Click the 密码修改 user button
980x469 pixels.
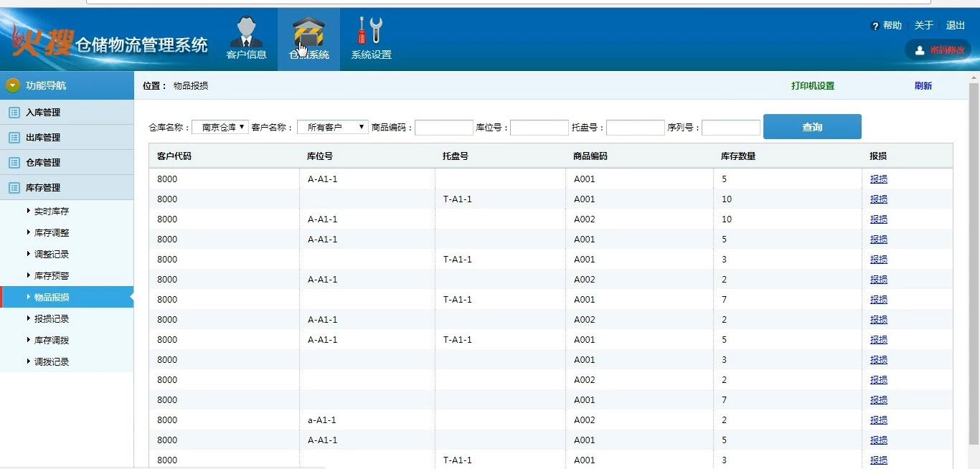tap(938, 49)
